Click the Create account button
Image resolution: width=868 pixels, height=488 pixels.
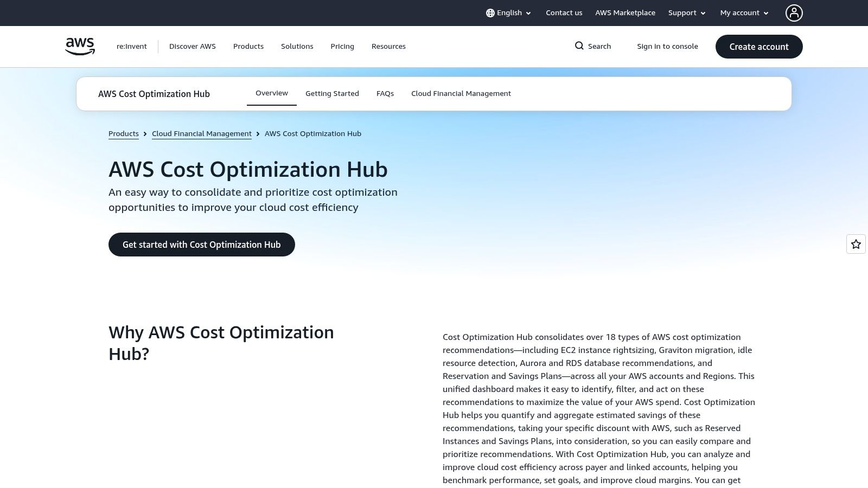click(x=759, y=47)
